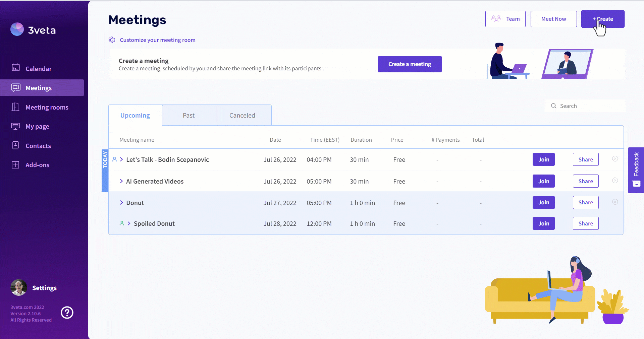The height and width of the screenshot is (339, 644).
Task: Click the Meeting name column header
Action: coord(137,140)
